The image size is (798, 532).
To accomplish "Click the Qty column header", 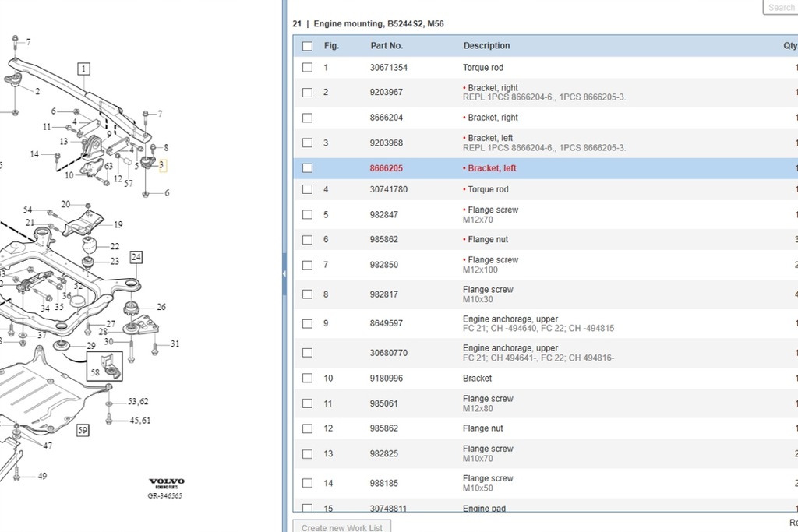I will point(790,46).
